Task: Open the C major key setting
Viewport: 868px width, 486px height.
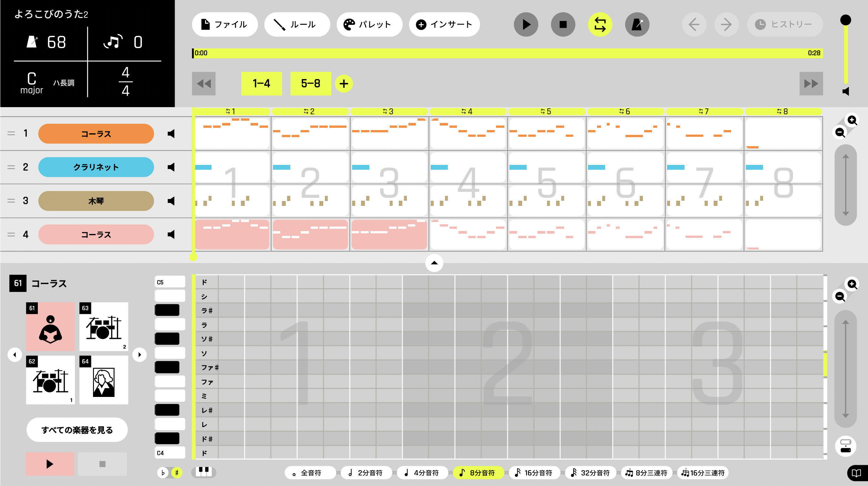Action: pos(47,83)
